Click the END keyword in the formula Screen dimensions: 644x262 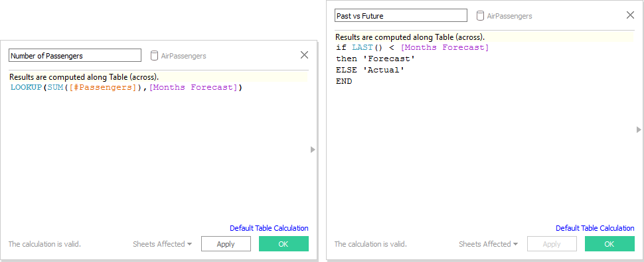(344, 81)
